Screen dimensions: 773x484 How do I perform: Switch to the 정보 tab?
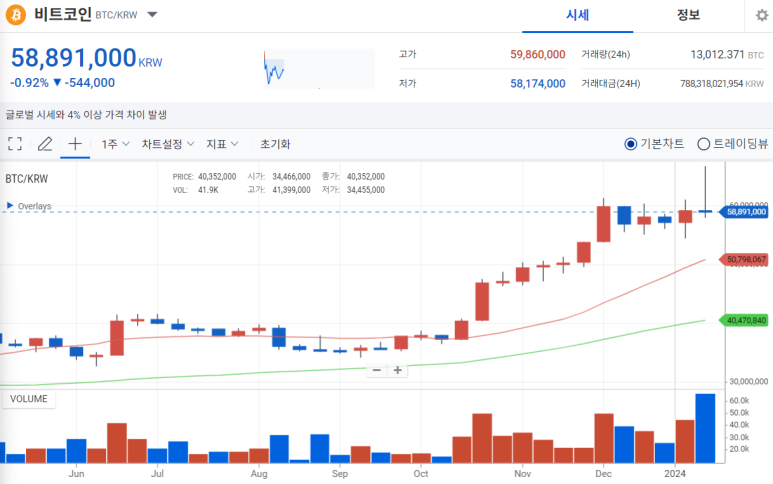[x=688, y=15]
